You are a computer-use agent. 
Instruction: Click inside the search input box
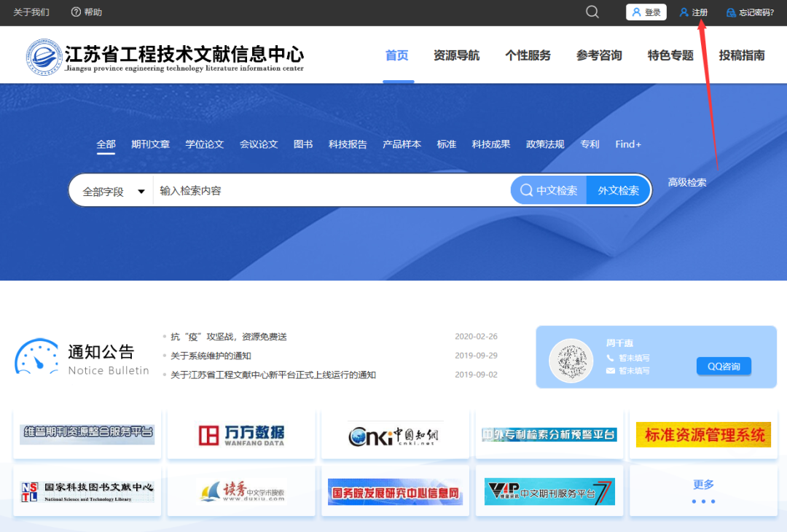[313, 189]
